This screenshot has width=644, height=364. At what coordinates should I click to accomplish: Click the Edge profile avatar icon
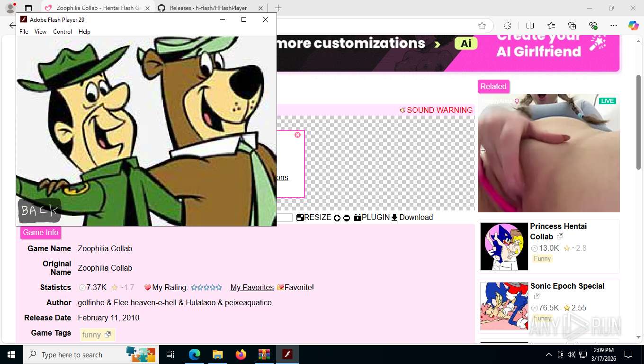10,8
